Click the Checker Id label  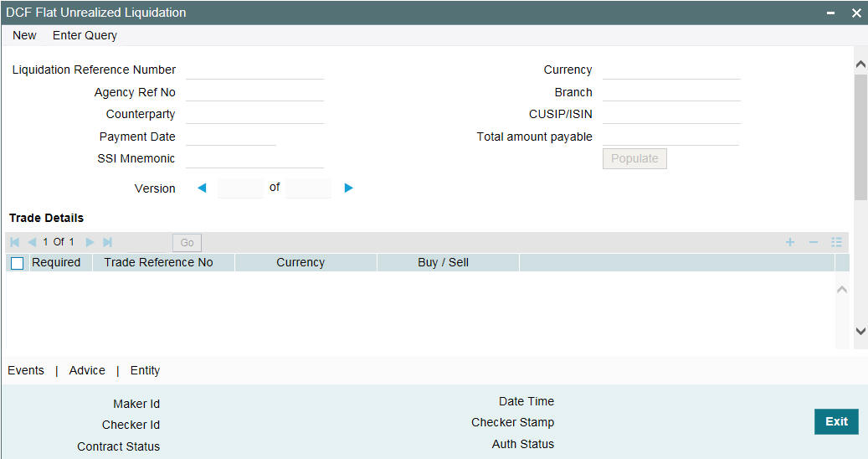pos(131,425)
